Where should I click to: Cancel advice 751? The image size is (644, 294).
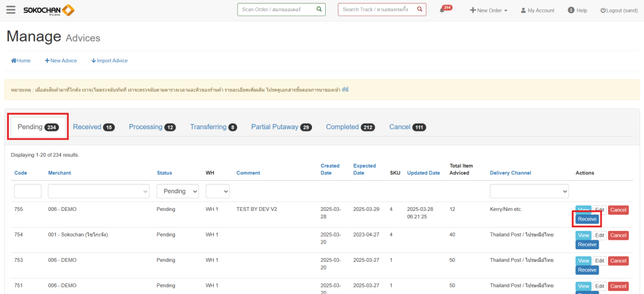tap(618, 286)
